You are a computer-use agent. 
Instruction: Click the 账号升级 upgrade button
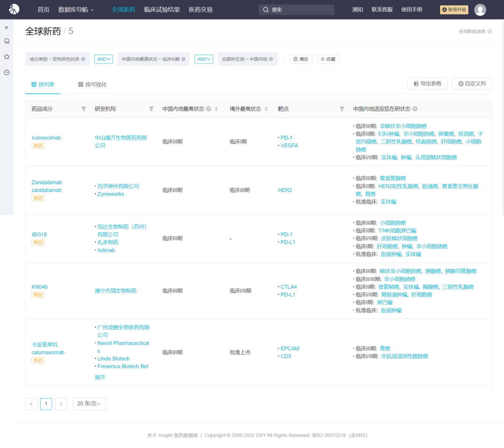[454, 10]
